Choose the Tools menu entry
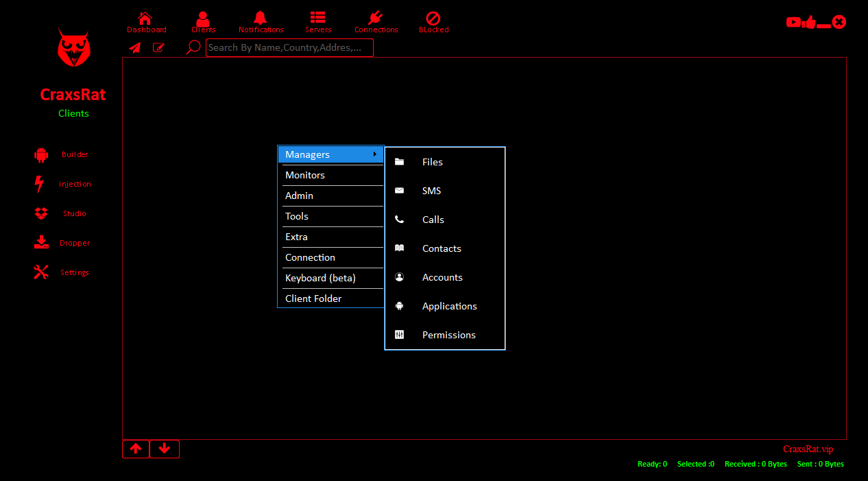This screenshot has width=868, height=481. [330, 216]
